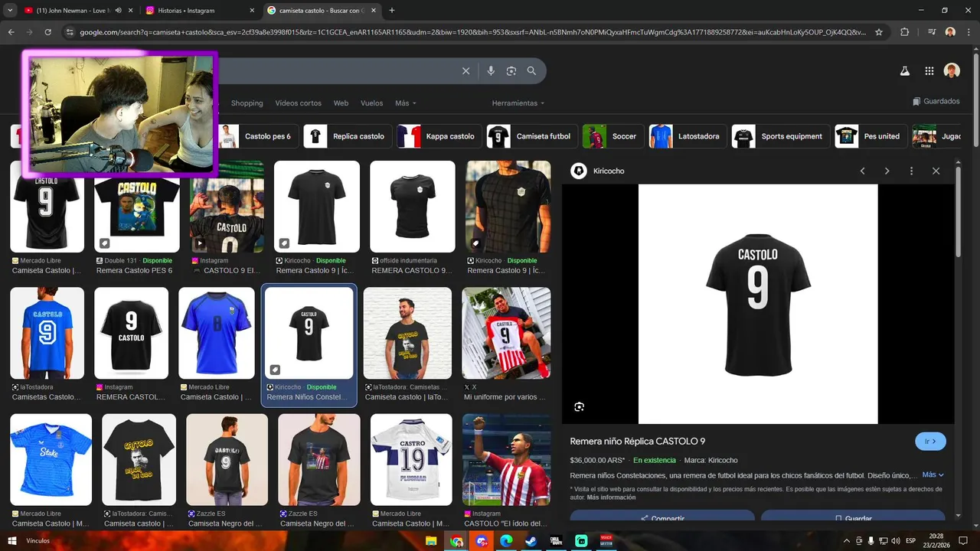Bookmark this page with the star icon

[879, 32]
